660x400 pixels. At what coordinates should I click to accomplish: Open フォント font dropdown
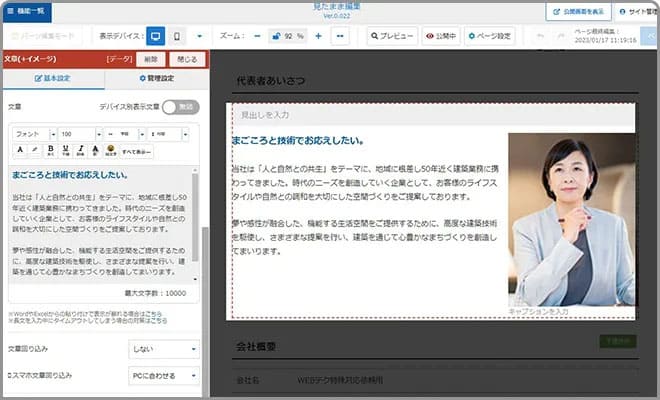click(x=34, y=134)
